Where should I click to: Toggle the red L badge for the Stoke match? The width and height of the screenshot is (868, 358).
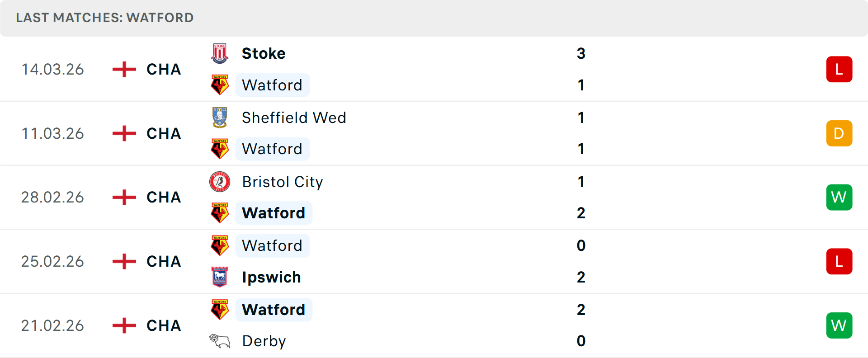[x=839, y=69]
